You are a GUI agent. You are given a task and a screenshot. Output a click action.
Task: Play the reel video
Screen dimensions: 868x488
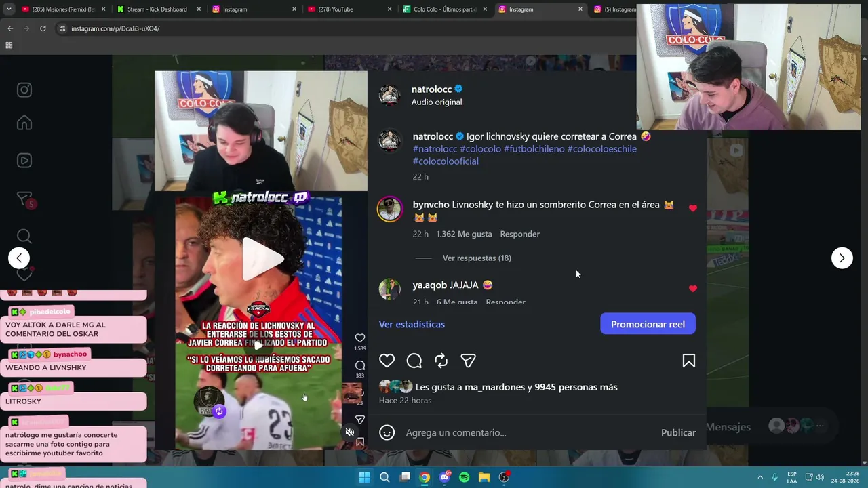tap(261, 258)
